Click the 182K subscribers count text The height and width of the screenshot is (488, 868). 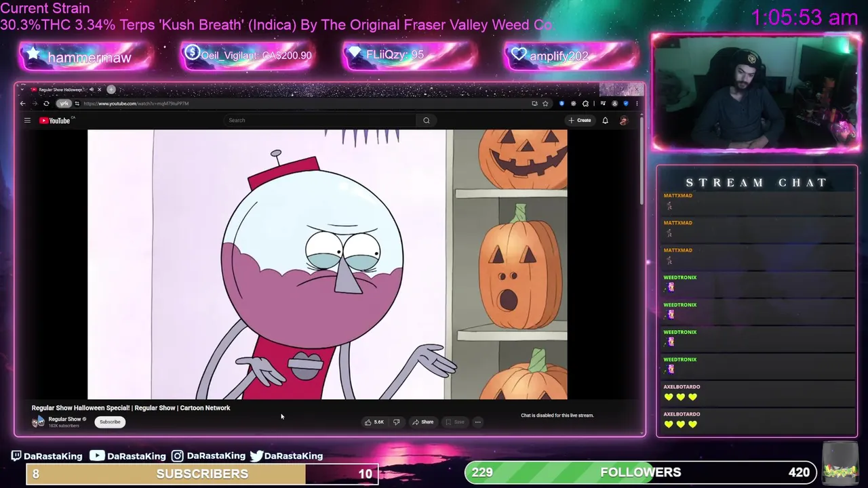pos(63,426)
